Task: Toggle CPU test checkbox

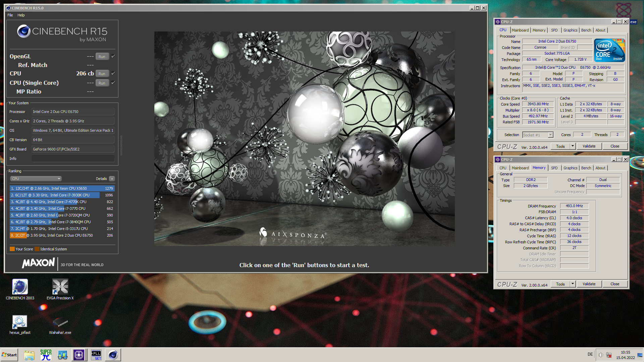Action: pyautogui.click(x=113, y=73)
